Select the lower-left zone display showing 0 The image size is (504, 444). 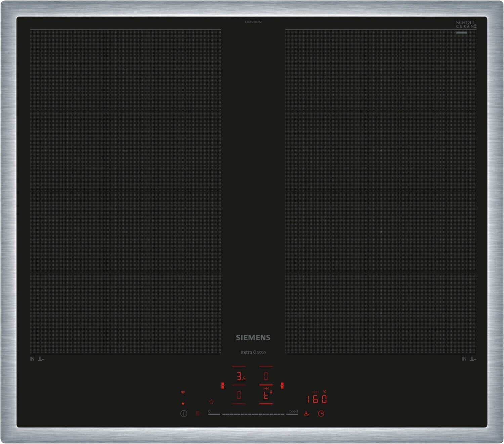point(239,395)
